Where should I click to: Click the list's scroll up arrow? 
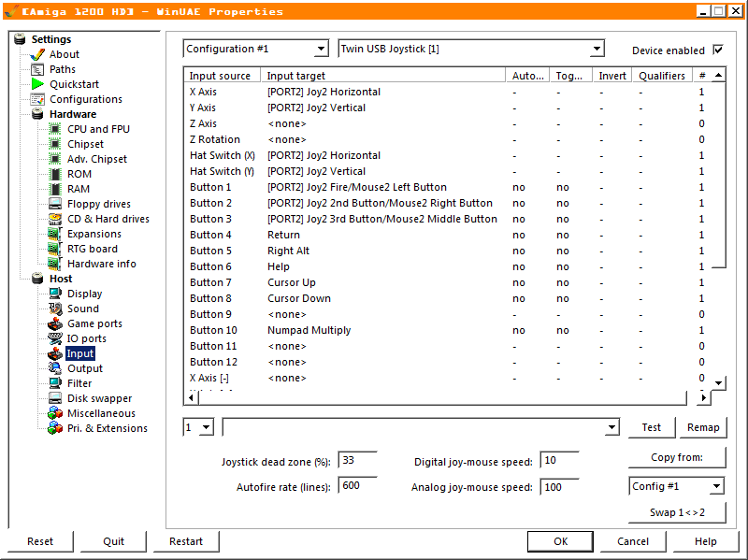[718, 76]
